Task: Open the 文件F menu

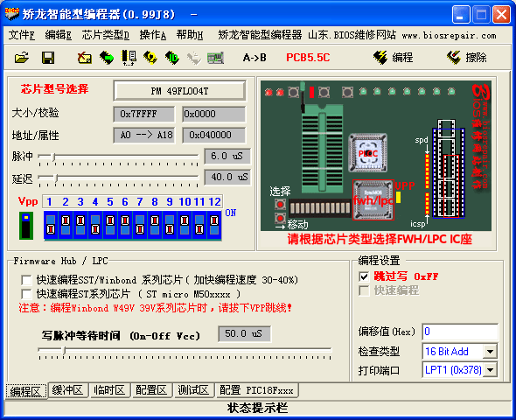Action: [x=21, y=35]
